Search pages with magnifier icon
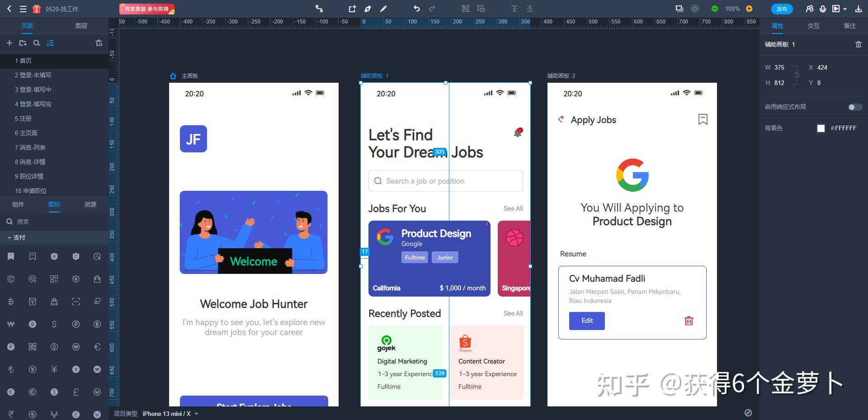Image resolution: width=868 pixels, height=420 pixels. 37,43
